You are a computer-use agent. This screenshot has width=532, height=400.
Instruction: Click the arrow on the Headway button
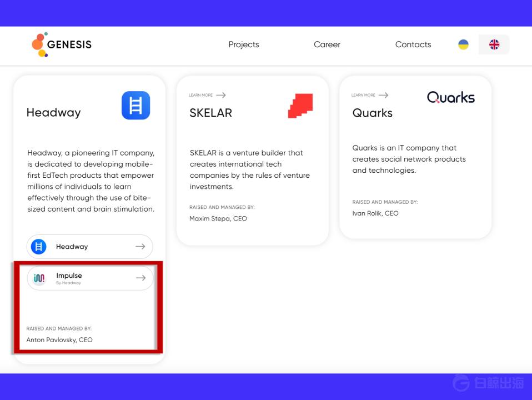coord(140,247)
